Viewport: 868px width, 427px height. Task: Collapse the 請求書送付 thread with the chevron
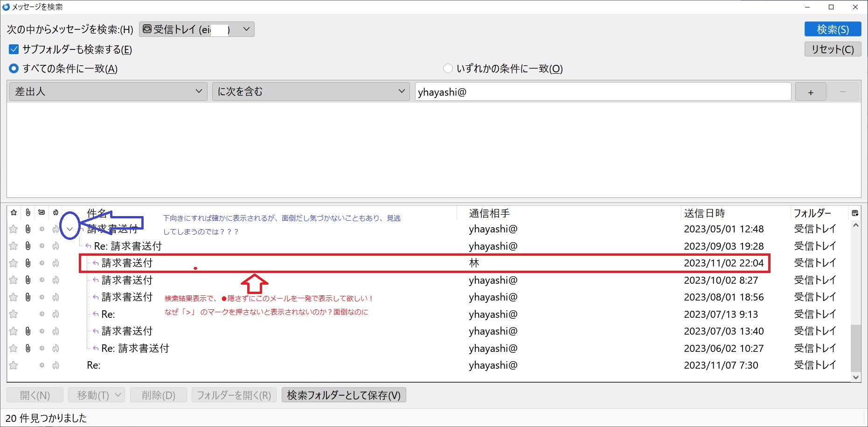click(x=70, y=229)
